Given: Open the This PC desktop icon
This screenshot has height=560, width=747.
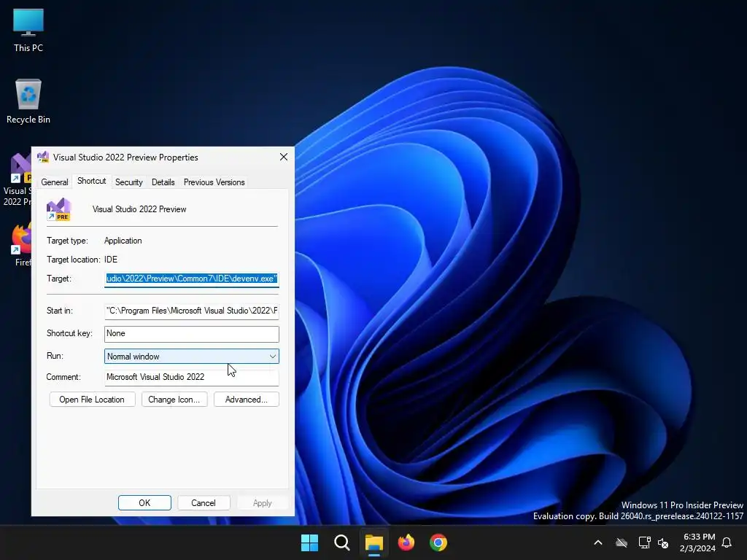Looking at the screenshot, I should [28, 29].
